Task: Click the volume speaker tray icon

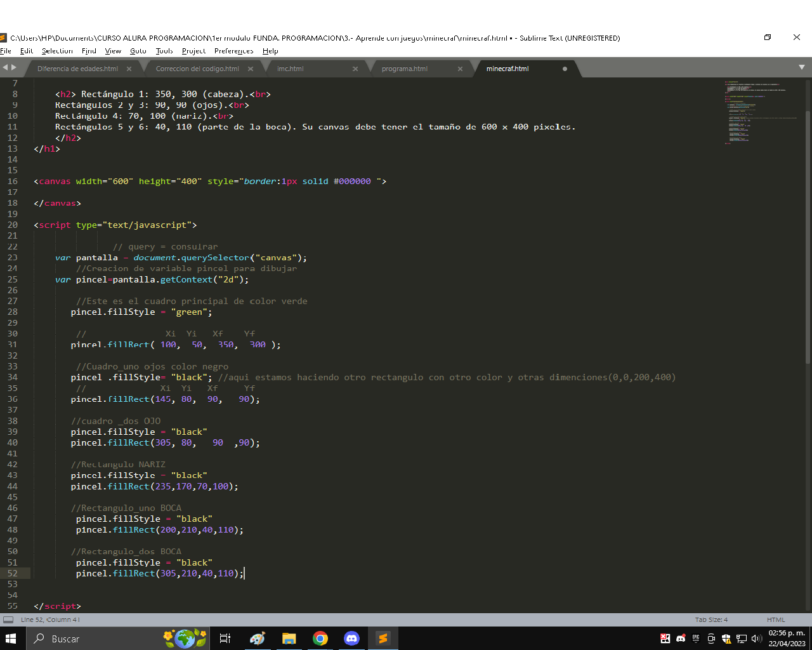Action: point(756,639)
